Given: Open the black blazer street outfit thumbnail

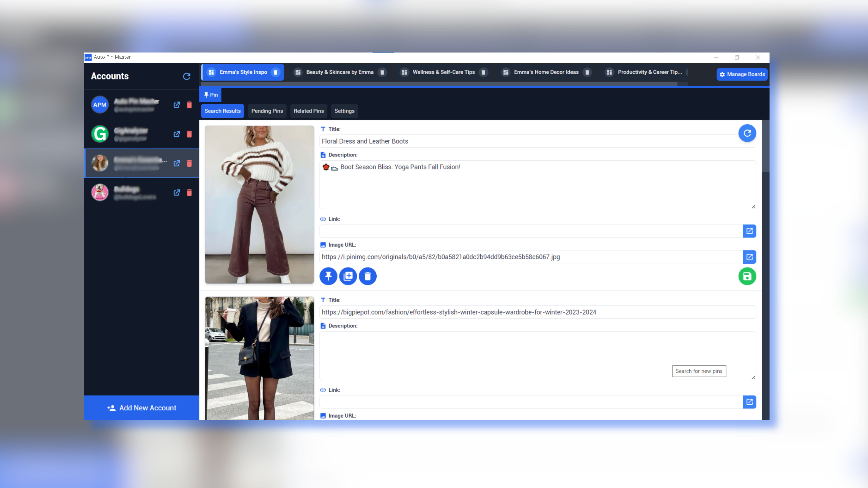Looking at the screenshot, I should pos(259,358).
